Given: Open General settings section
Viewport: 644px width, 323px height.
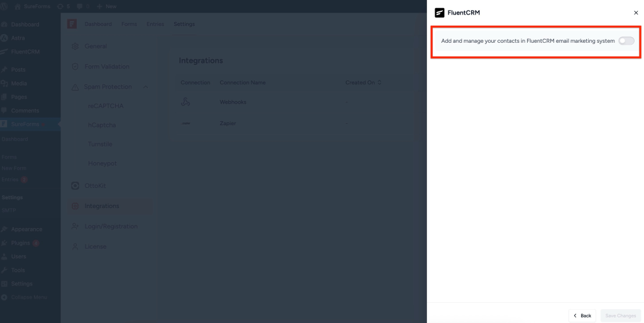Looking at the screenshot, I should 96,47.
